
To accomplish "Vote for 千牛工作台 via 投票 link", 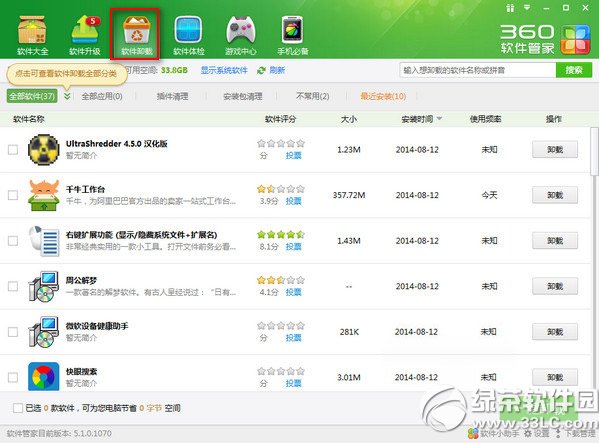I will click(293, 201).
